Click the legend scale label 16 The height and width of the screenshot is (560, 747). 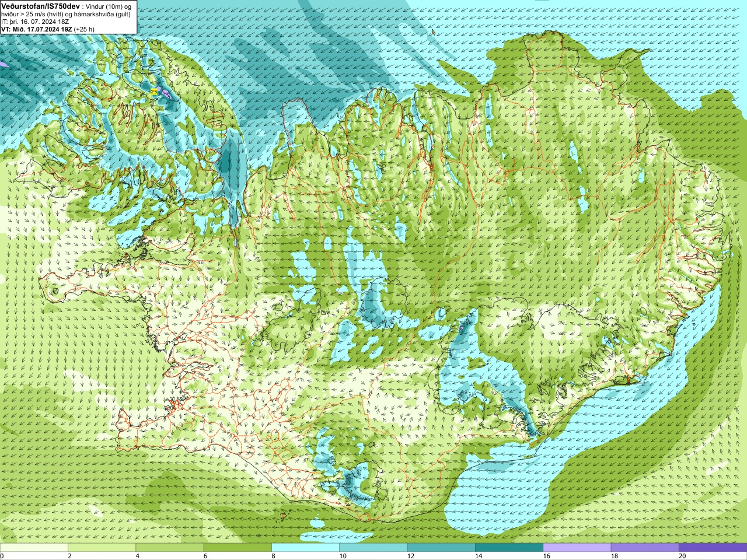click(547, 556)
